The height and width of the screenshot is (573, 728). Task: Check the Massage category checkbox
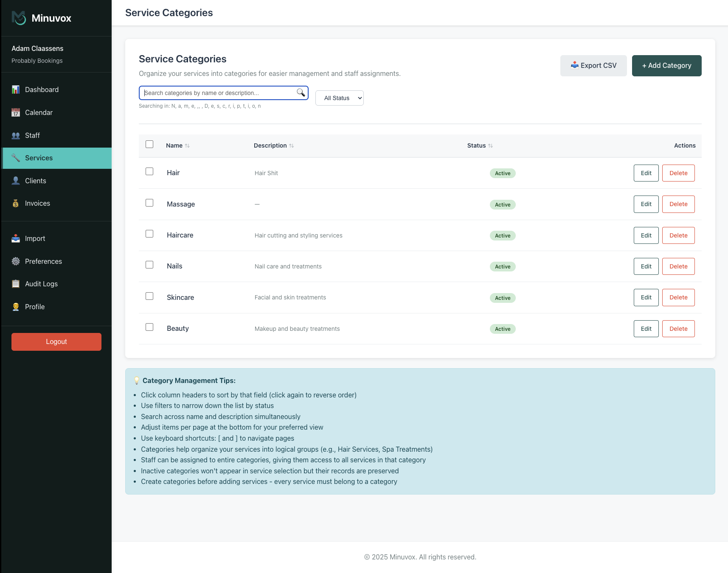[149, 203]
